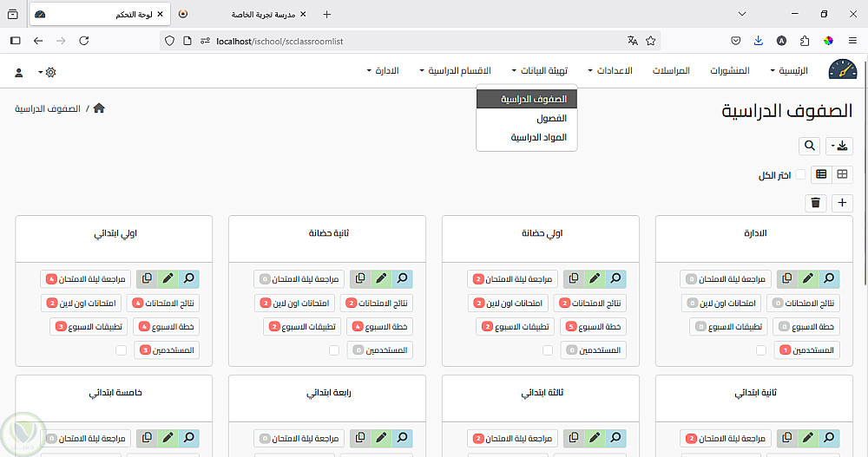Tick the اولي ابتدائي card selection checkbox
Image resolution: width=868 pixels, height=457 pixels.
[122, 350]
